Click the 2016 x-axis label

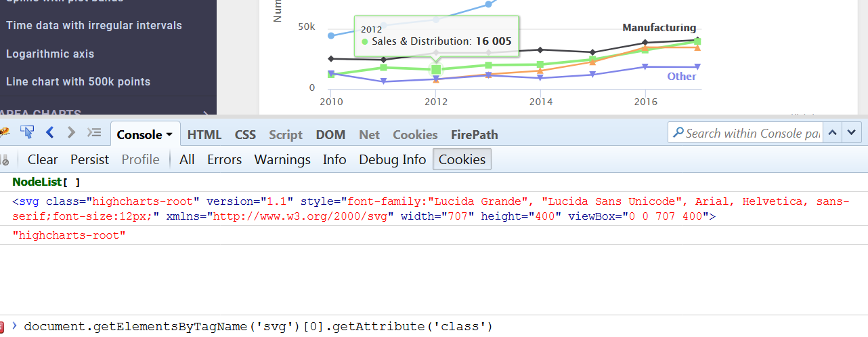pyautogui.click(x=646, y=102)
